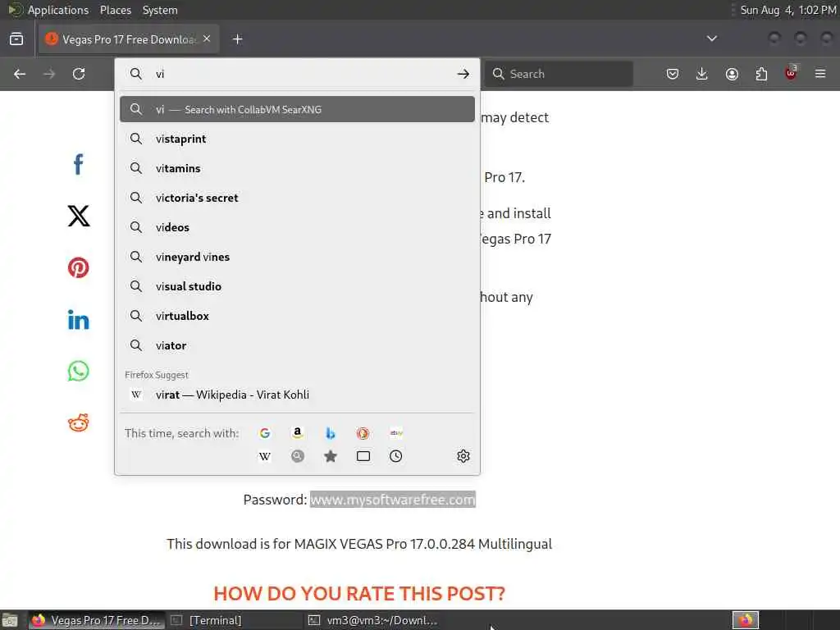Click the Reddit share icon
The height and width of the screenshot is (630, 840).
point(78,422)
